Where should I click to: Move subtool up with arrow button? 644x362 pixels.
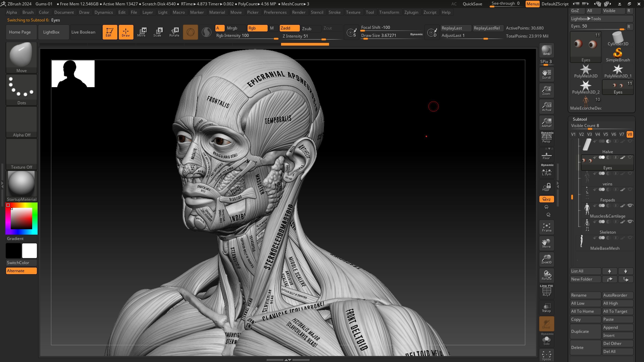[609, 271]
